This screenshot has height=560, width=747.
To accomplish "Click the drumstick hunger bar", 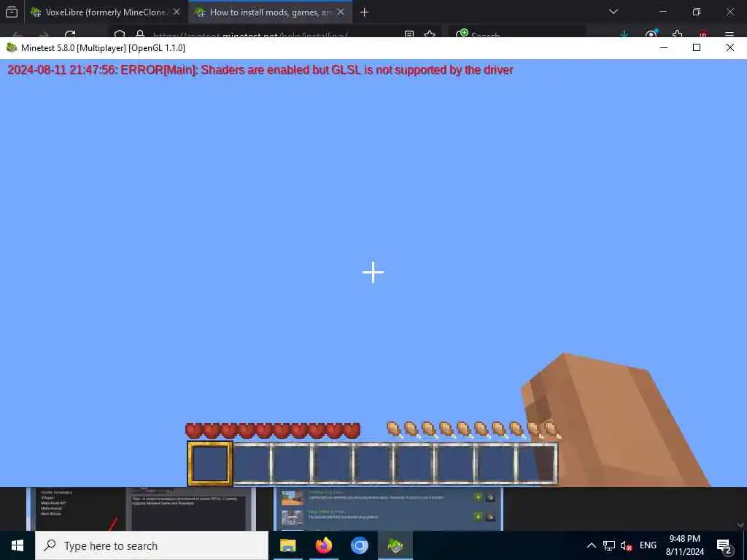I will pos(473,429).
